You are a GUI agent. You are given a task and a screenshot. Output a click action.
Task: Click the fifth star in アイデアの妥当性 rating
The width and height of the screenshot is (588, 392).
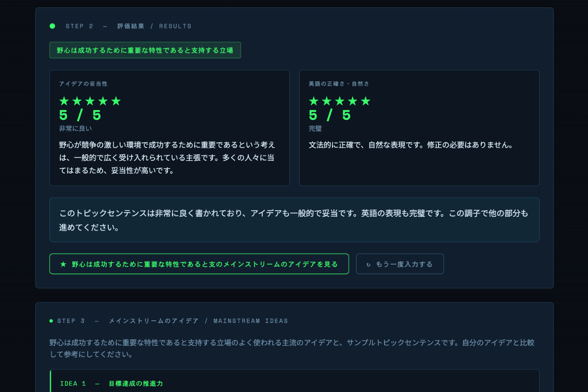point(116,101)
